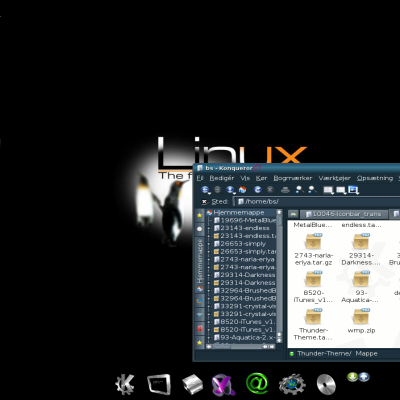Open 29314-Darkness archive icon
This screenshot has width=400, height=400.
click(x=361, y=250)
